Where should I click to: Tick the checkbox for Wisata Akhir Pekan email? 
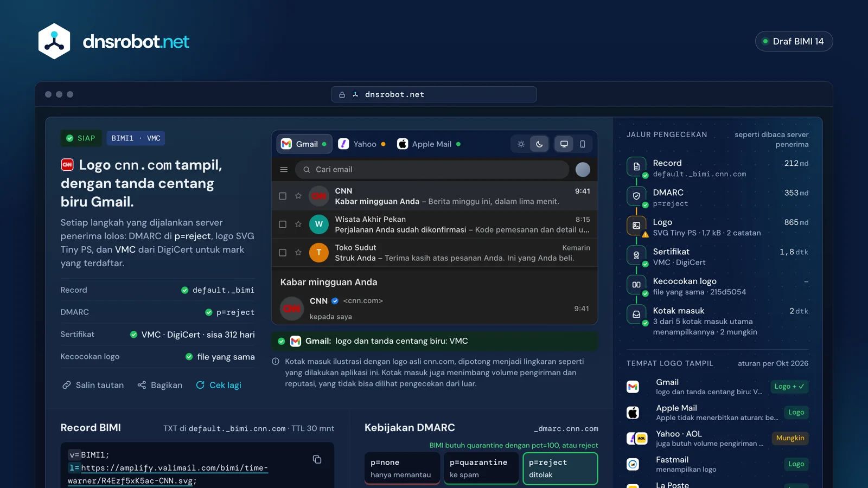pos(283,224)
